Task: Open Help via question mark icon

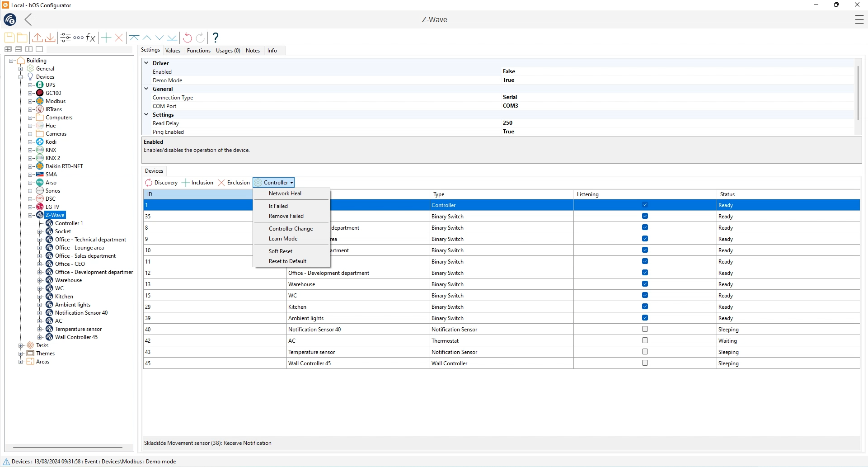Action: coord(216,38)
